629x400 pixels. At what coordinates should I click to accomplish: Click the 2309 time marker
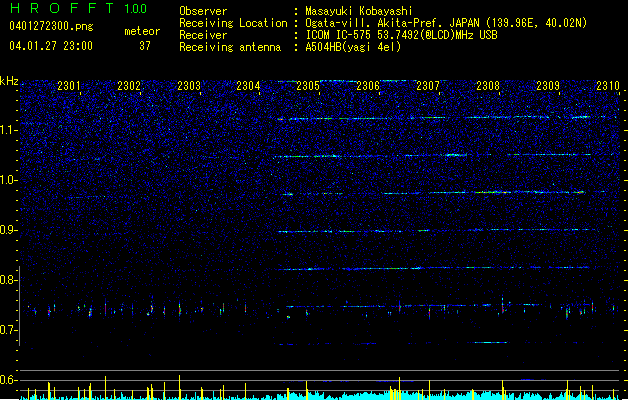point(548,86)
